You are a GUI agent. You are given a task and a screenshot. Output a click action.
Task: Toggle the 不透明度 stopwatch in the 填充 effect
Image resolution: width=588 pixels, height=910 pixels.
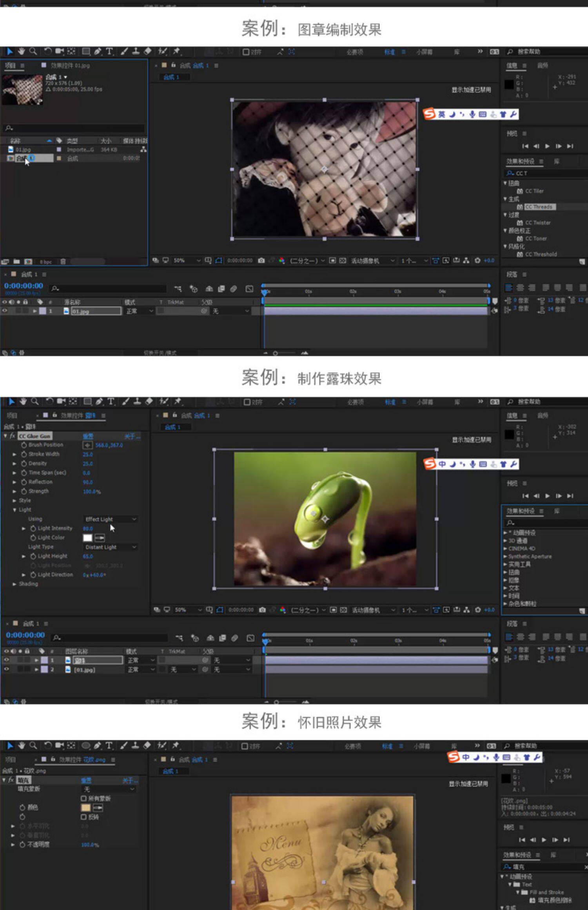pyautogui.click(x=23, y=845)
